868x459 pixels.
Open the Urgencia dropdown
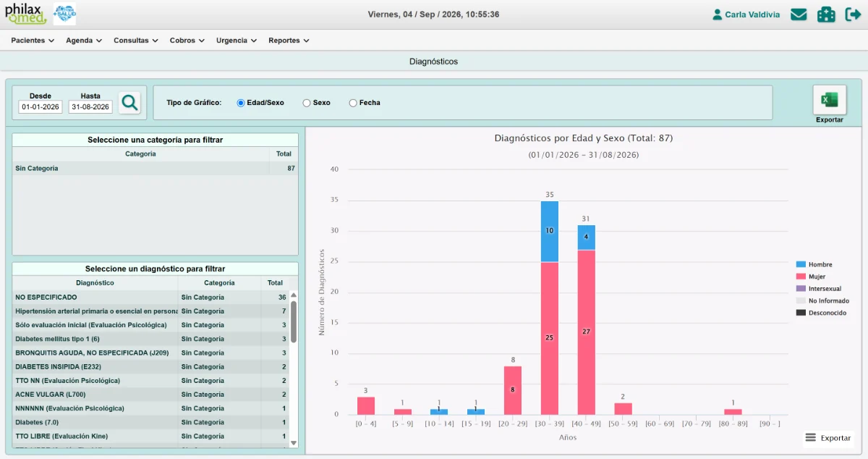pos(237,41)
